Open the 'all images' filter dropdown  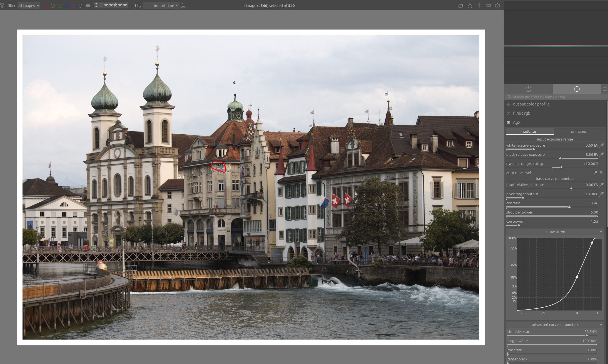(x=29, y=6)
